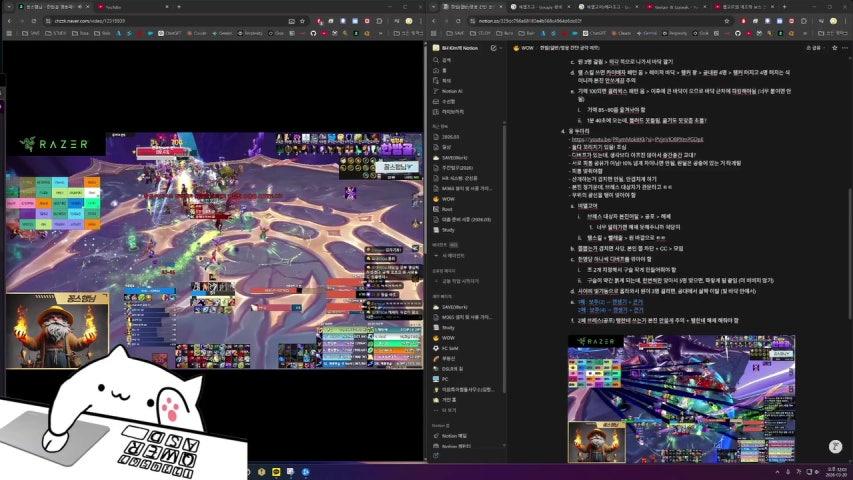The height and width of the screenshot is (480, 853).
Task: Favorite the Notion page with the star icon
Action: tap(835, 48)
